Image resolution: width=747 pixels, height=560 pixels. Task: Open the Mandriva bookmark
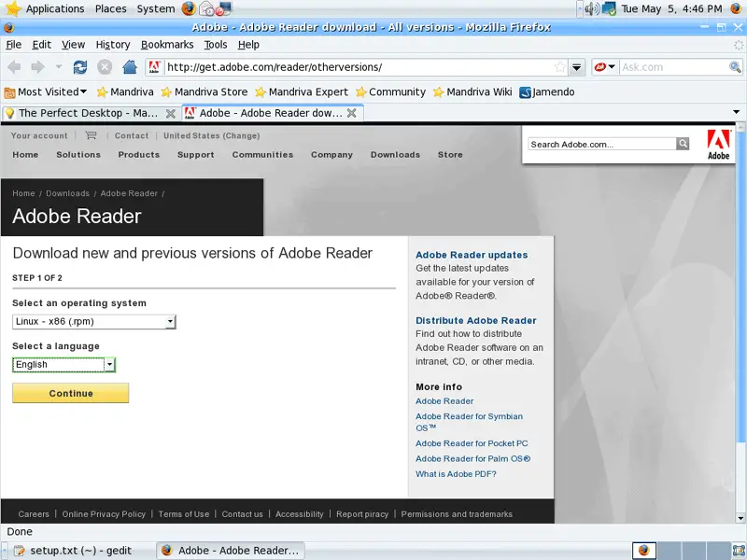[x=125, y=91]
